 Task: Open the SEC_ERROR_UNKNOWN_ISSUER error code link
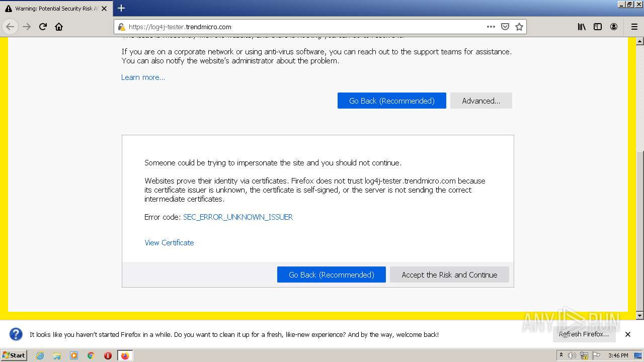tap(238, 217)
